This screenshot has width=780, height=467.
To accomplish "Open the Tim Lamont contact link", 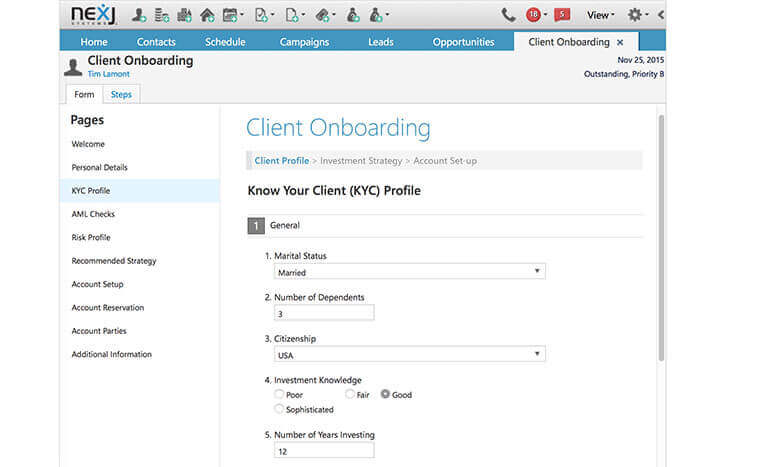I will tap(108, 74).
